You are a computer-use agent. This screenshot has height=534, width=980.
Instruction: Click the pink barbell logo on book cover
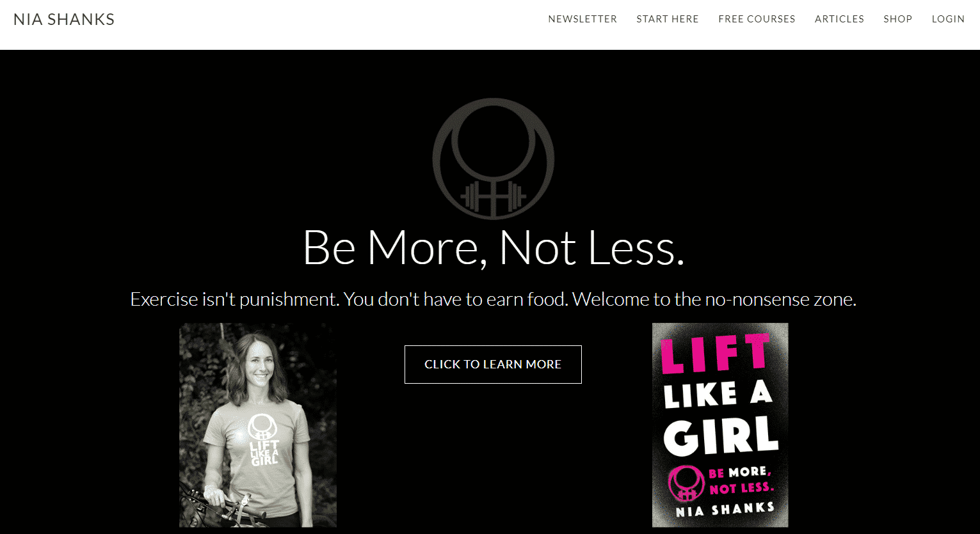pos(686,483)
